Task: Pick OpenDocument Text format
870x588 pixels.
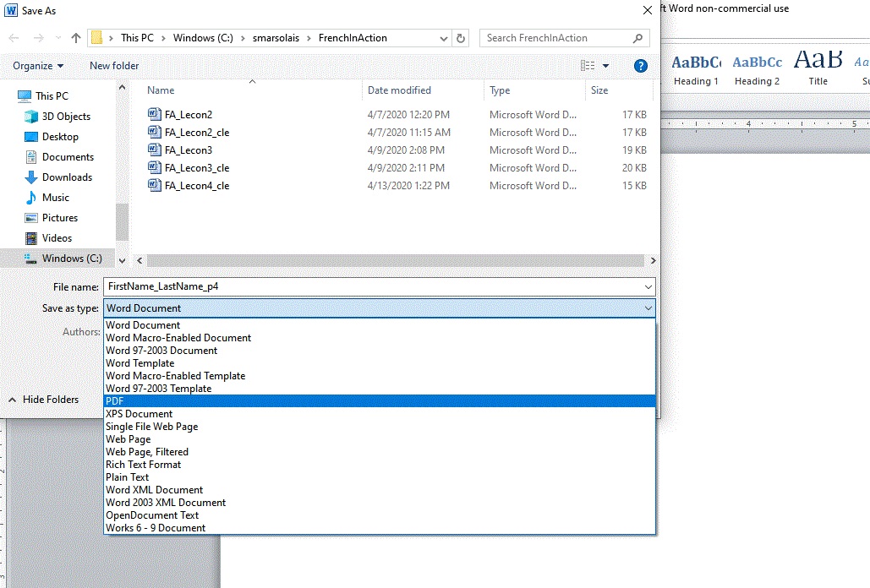Action: (380, 514)
